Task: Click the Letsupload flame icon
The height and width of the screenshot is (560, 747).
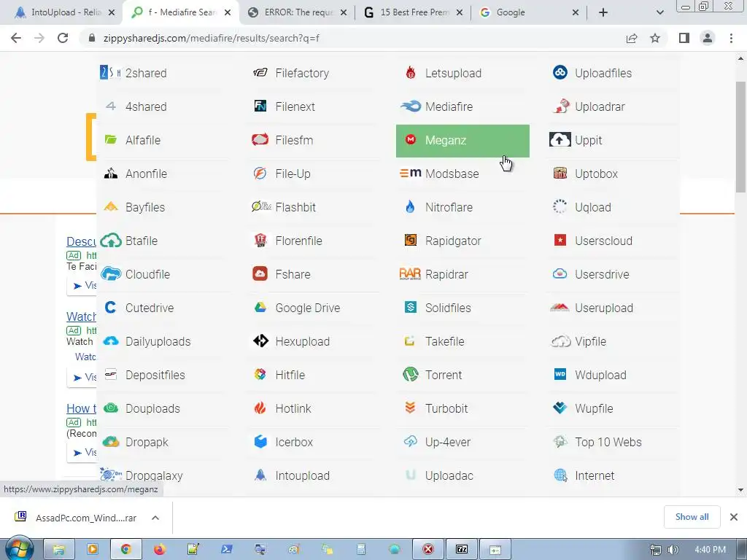Action: (x=410, y=73)
